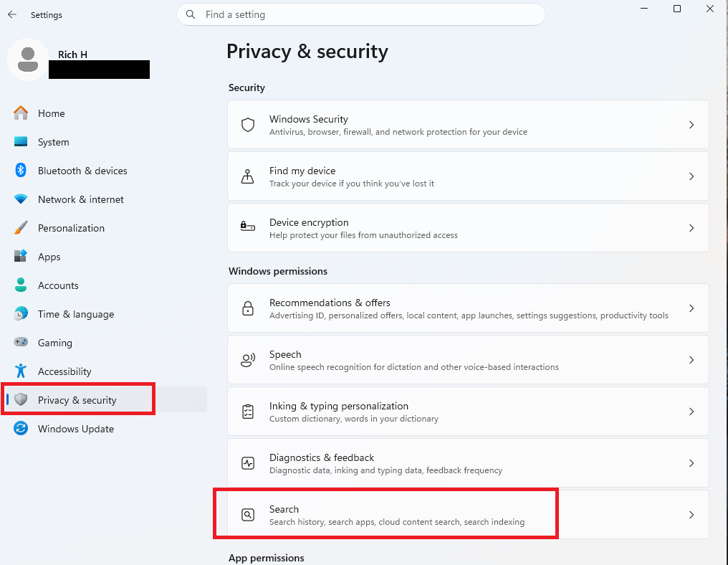Expand Inking & typing personalization chevron
Screen dimensions: 728x565
click(691, 412)
